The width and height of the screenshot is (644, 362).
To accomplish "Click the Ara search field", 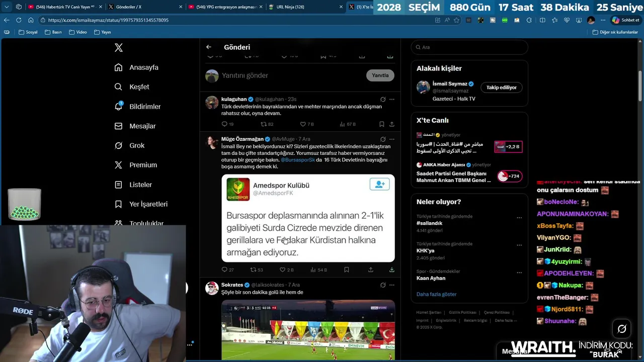I will 469,47.
